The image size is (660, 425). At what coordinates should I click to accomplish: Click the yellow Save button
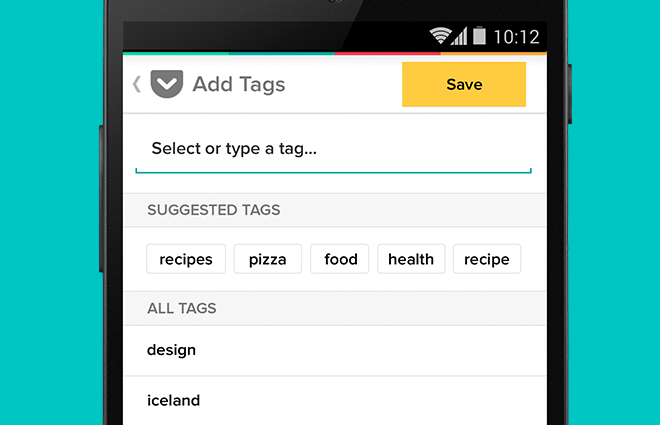464,84
